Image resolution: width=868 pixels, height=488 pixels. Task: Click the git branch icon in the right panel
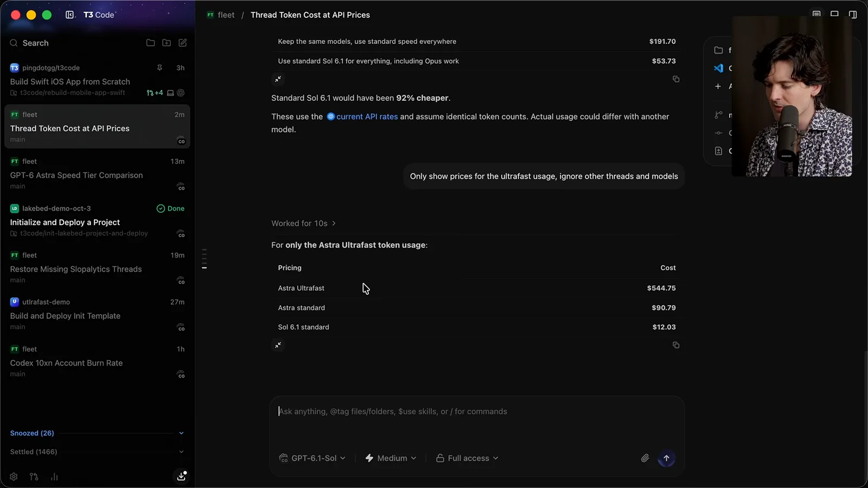click(718, 115)
